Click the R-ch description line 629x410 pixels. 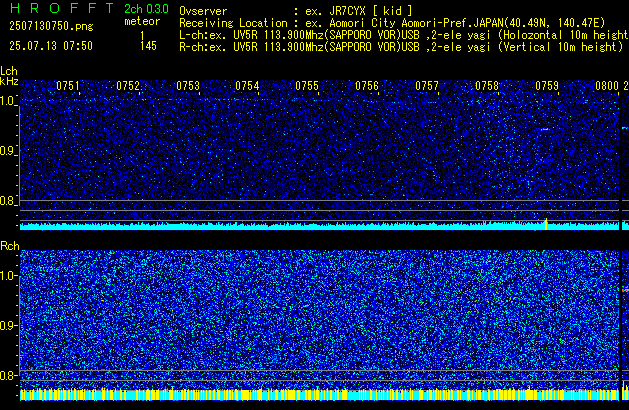401,47
